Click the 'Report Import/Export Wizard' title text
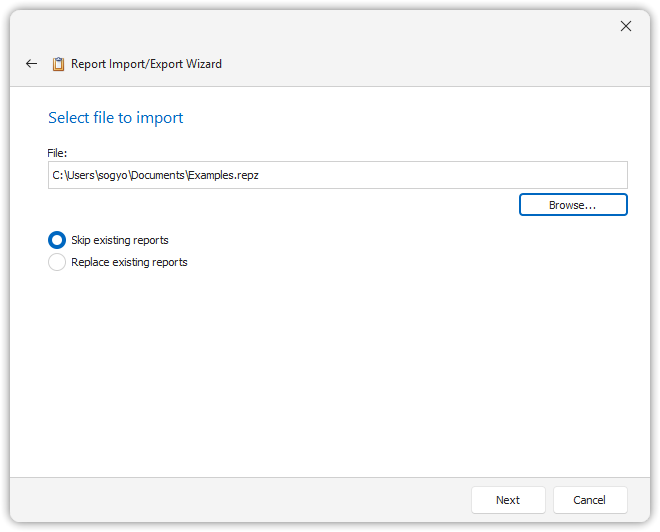Image resolution: width=660 pixels, height=532 pixels. click(146, 64)
